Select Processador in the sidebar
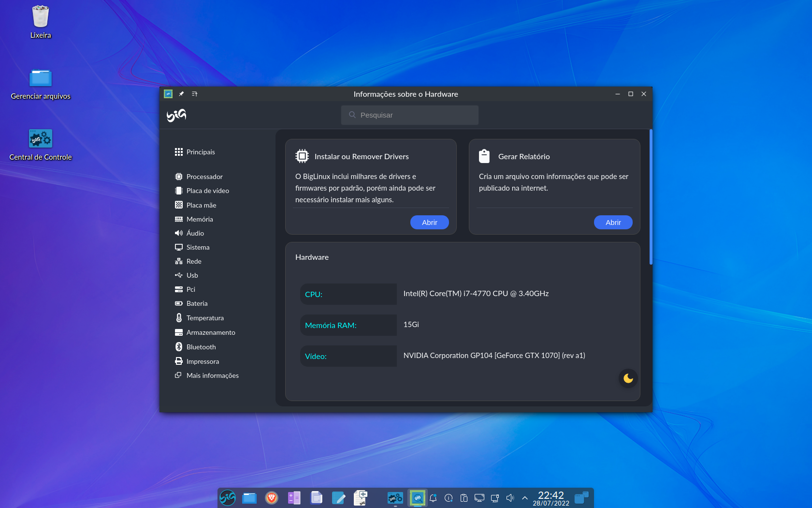Screen dimensions: 812x508 tap(199, 177)
